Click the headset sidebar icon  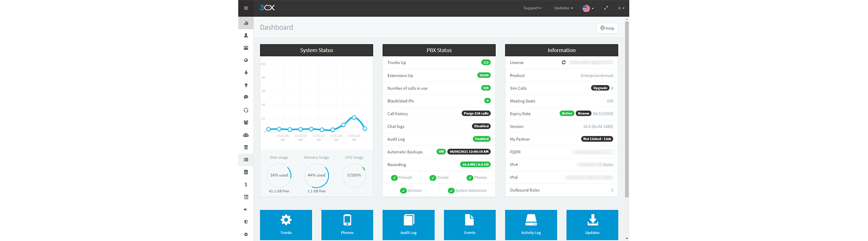(246, 110)
